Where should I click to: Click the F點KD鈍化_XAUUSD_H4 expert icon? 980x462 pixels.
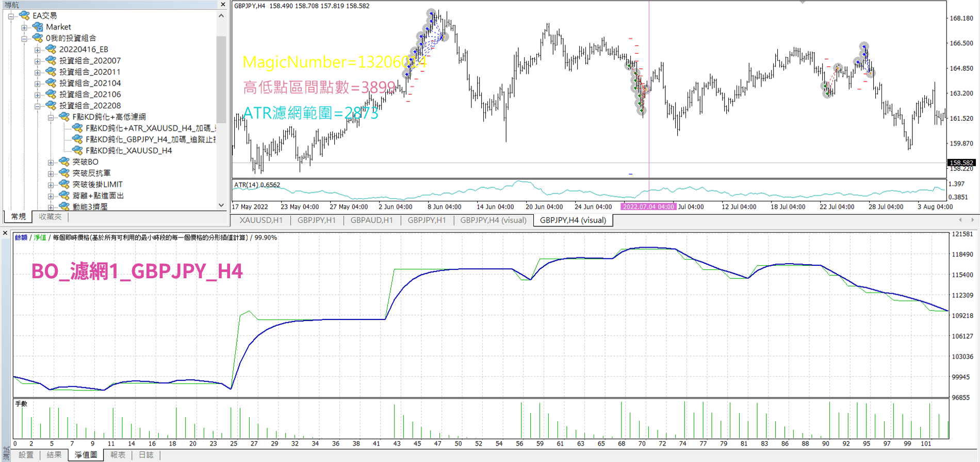[x=77, y=151]
